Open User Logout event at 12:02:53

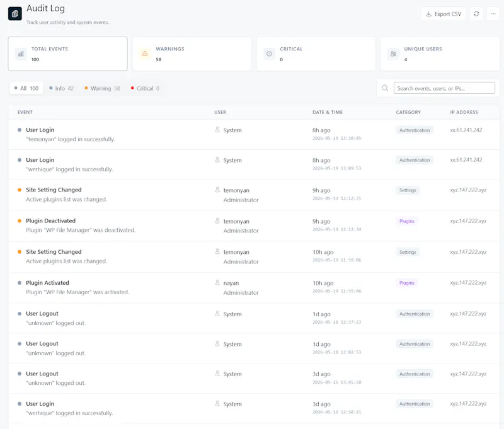point(42,343)
